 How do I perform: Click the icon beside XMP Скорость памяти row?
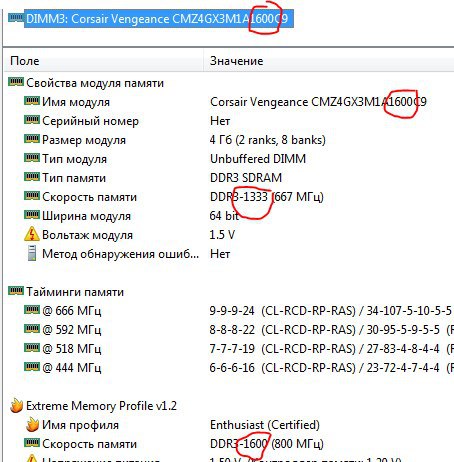[32, 443]
